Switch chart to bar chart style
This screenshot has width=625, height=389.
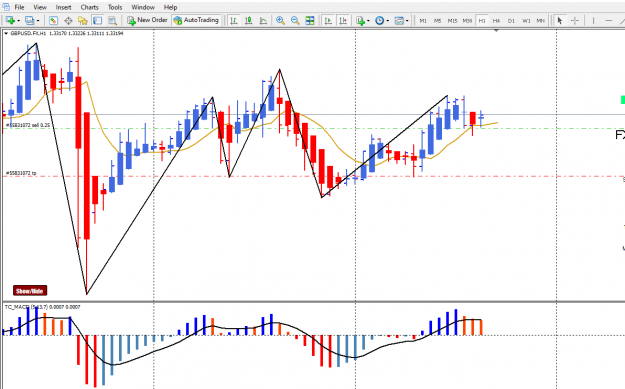pos(234,20)
